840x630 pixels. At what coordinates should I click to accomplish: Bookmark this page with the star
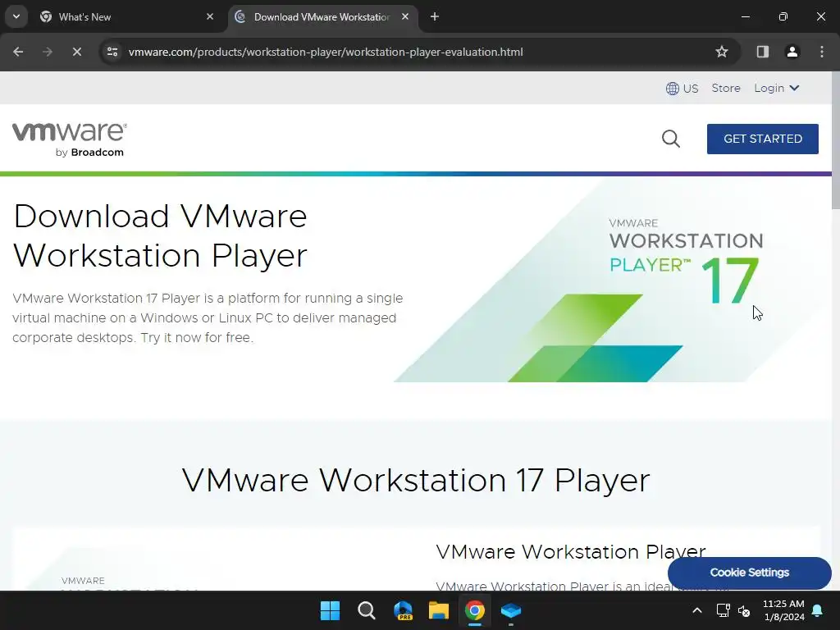tap(722, 52)
